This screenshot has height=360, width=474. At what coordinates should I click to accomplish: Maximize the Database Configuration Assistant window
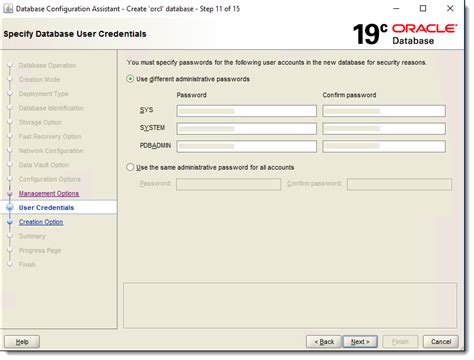pyautogui.click(x=423, y=9)
